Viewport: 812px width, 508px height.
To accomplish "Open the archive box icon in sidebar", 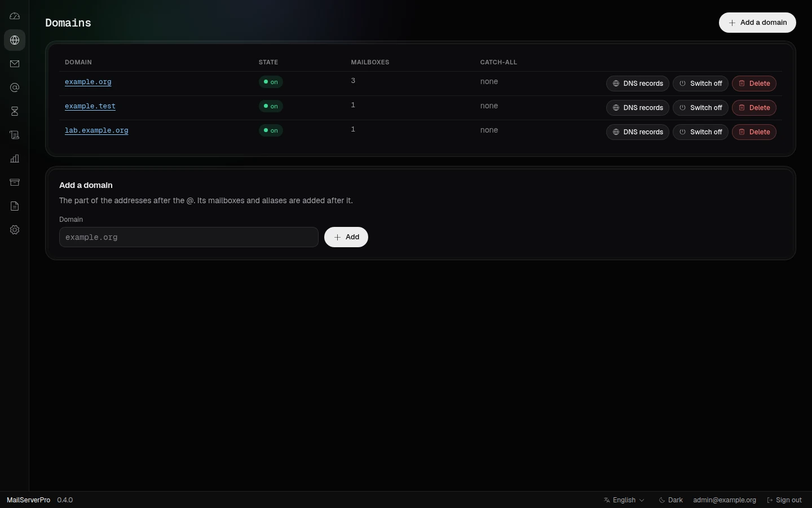I will (x=15, y=182).
